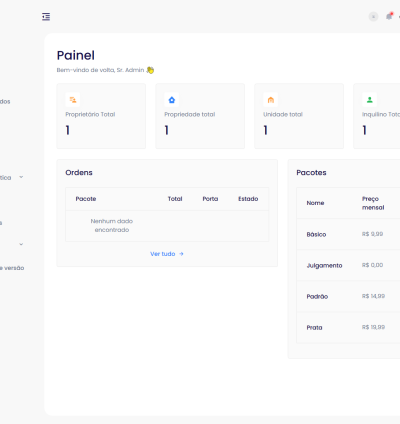Open the sidebar item ending in 'versão'
Screen dimensions: 400x424
tap(12, 268)
